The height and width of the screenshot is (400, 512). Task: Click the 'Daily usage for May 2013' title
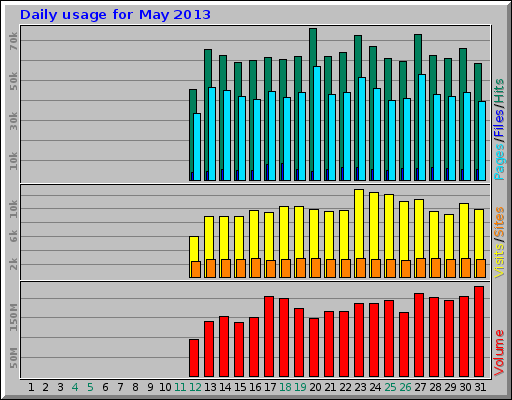[x=115, y=15]
